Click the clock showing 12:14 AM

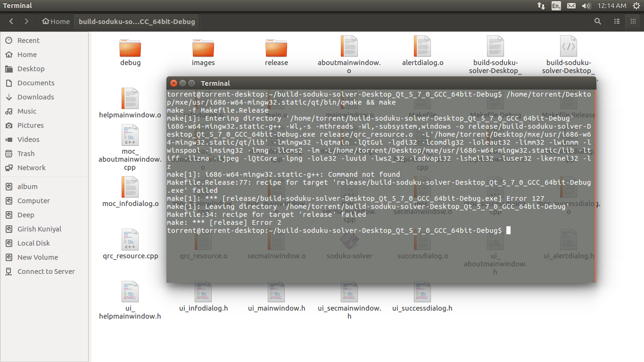[611, 6]
